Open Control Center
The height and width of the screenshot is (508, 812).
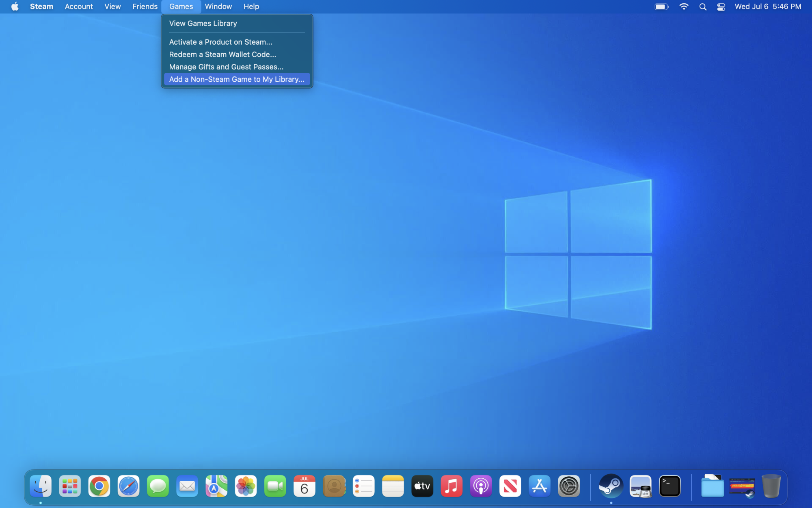(x=721, y=7)
